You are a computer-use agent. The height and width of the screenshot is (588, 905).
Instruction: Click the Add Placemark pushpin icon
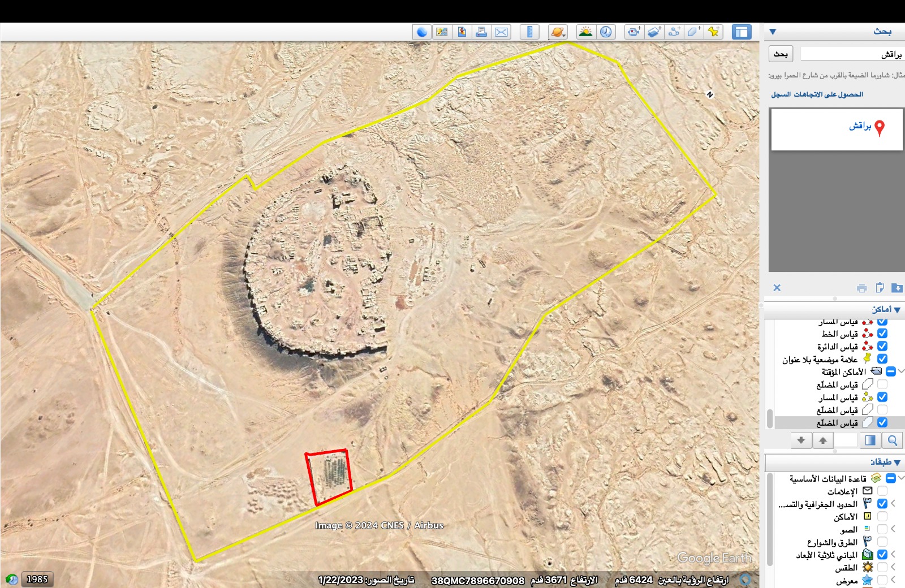tap(714, 32)
